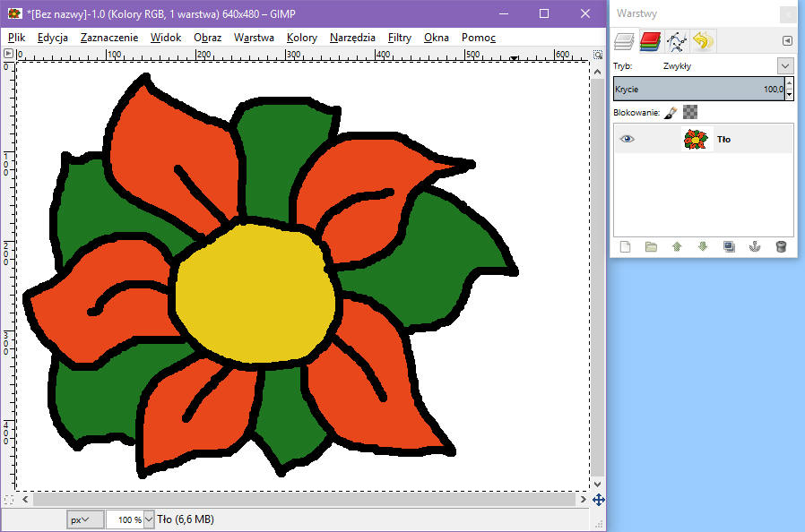805x532 pixels.
Task: Open the Undo History tab
Action: (x=702, y=40)
